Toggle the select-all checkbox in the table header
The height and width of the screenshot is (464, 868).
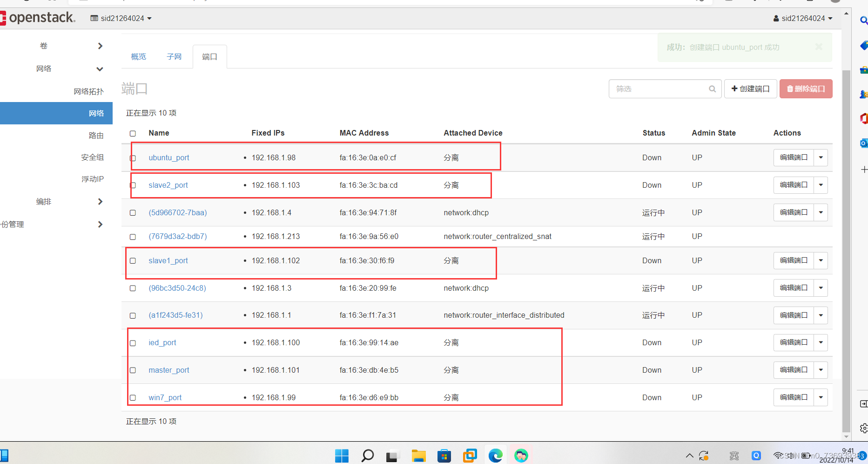[x=133, y=133]
